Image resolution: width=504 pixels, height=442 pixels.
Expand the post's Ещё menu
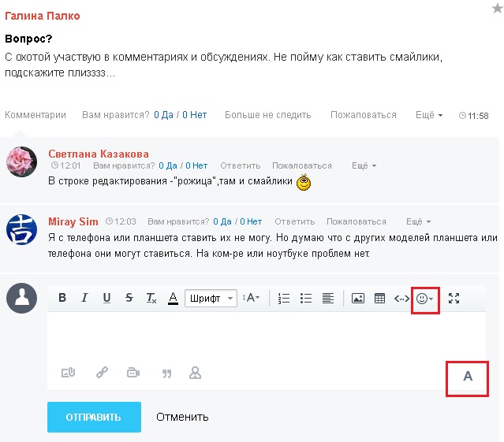429,115
